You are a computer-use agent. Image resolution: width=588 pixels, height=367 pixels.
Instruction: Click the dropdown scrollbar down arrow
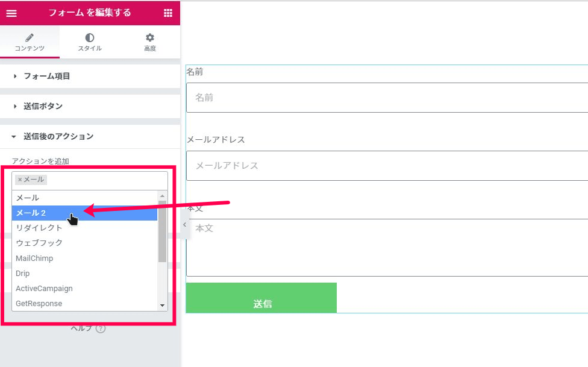pyautogui.click(x=163, y=306)
